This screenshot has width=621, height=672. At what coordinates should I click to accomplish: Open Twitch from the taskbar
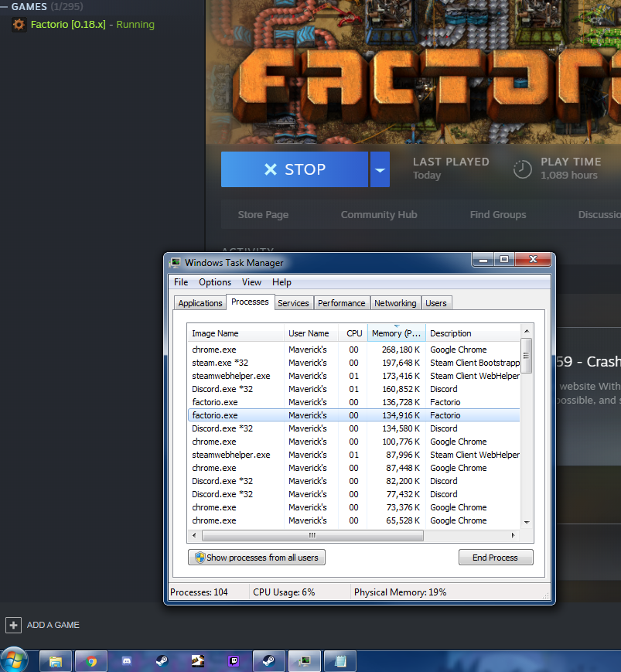tap(234, 661)
